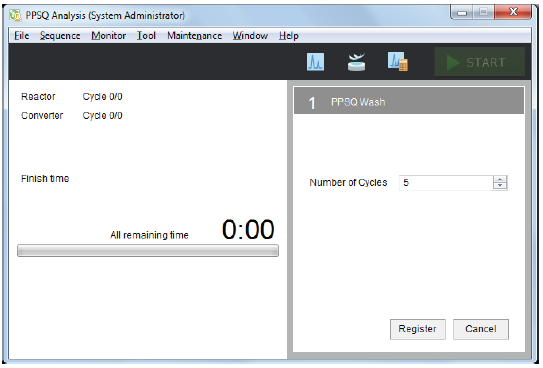Open the Help menu
Screen dimensions: 543x368
tap(288, 35)
